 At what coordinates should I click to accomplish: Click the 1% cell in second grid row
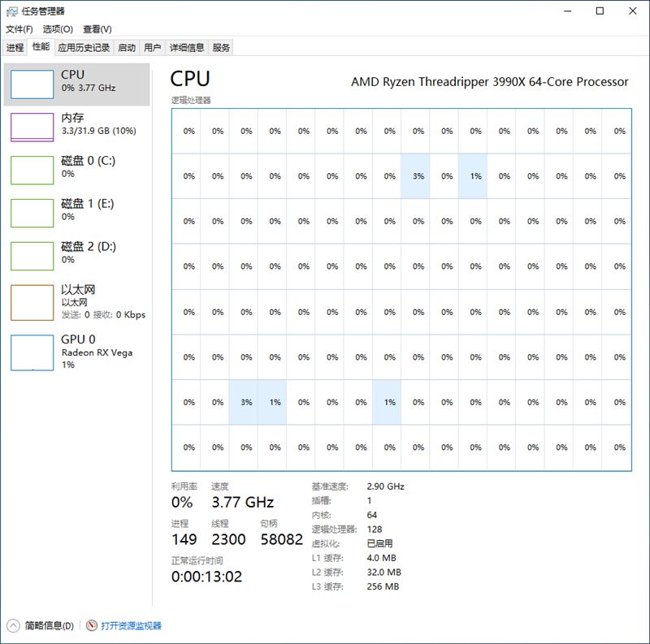(473, 176)
